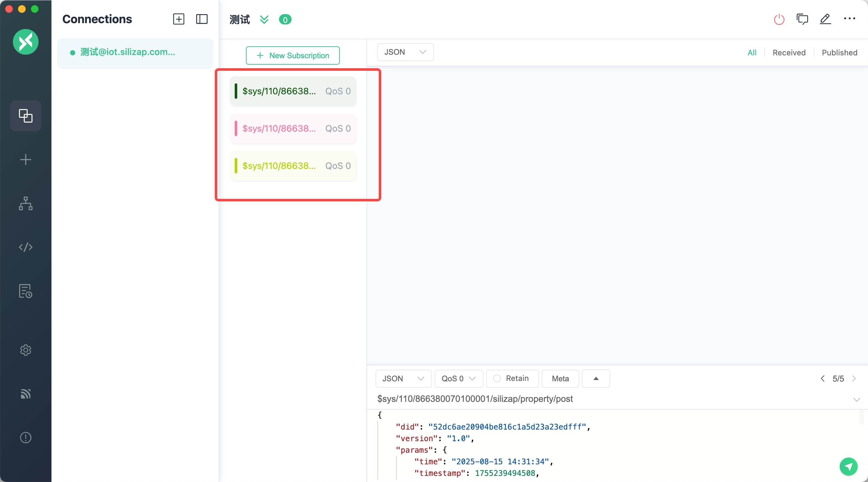Viewport: 868px width, 482px height.
Task: Open the received payload JSON format dropdown
Action: 405,52
